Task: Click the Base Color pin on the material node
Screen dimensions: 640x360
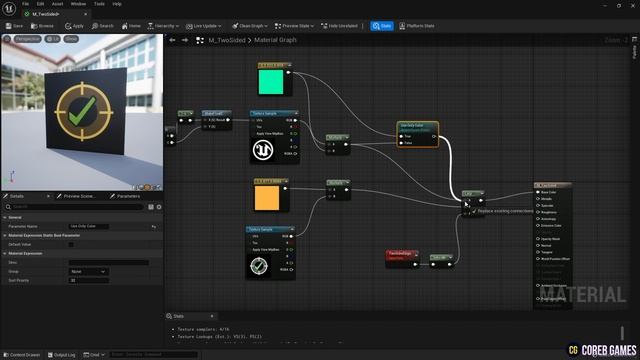Action: [x=538, y=192]
